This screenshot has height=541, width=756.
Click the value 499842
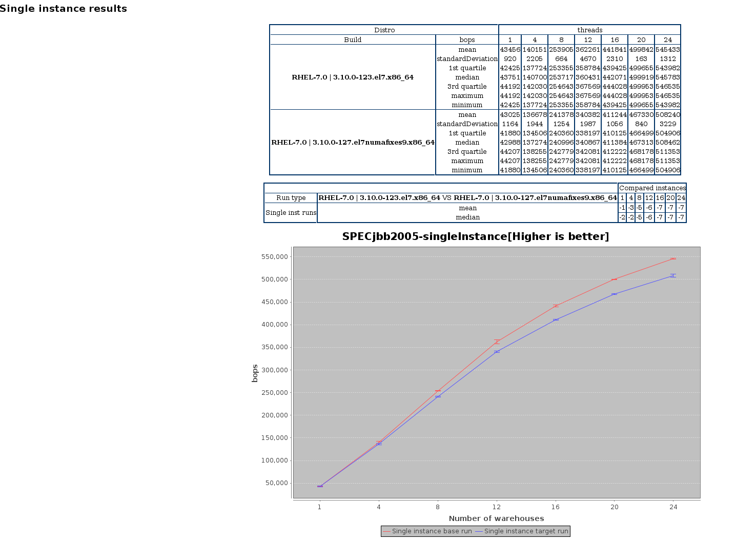pos(641,50)
